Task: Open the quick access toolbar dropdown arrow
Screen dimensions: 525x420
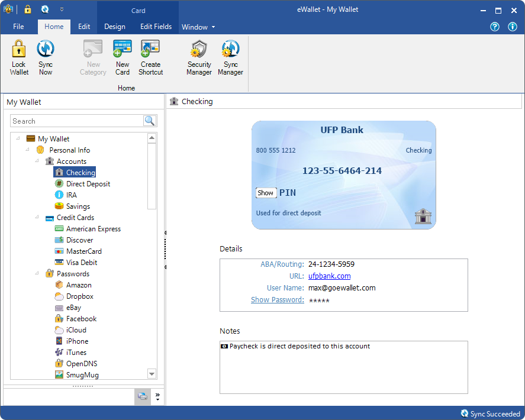Action: coord(62,9)
